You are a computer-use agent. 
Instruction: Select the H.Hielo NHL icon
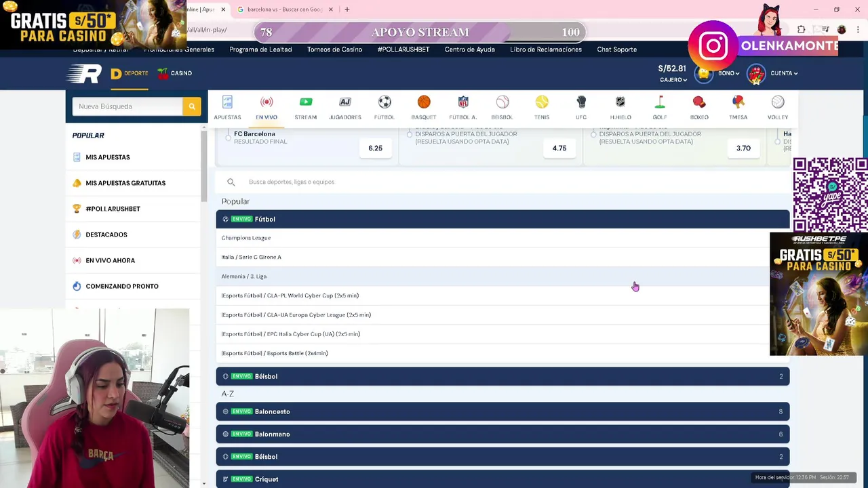620,102
